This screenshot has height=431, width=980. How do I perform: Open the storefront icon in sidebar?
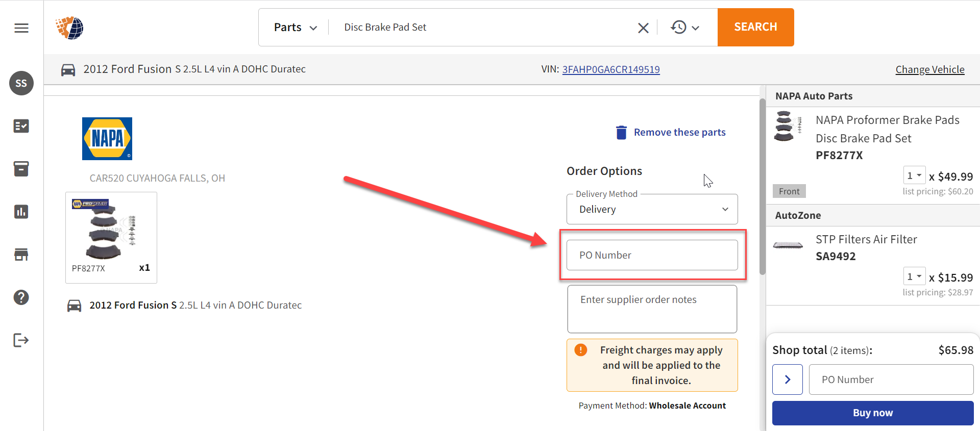tap(21, 254)
